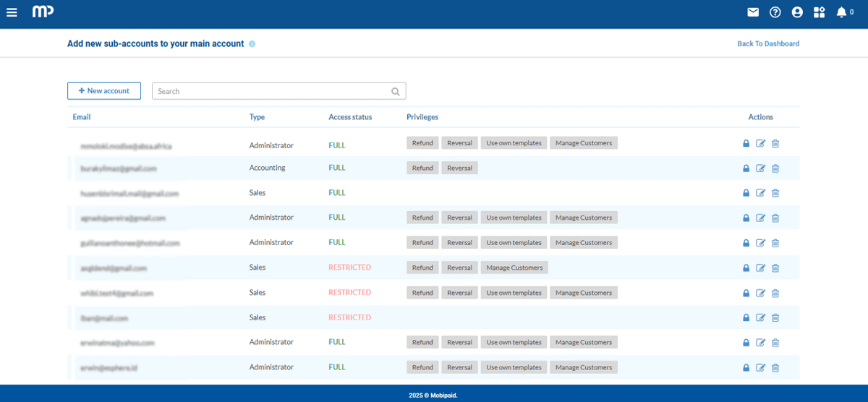This screenshot has height=402, width=868.
Task: Open the notifications bell
Action: (x=841, y=12)
